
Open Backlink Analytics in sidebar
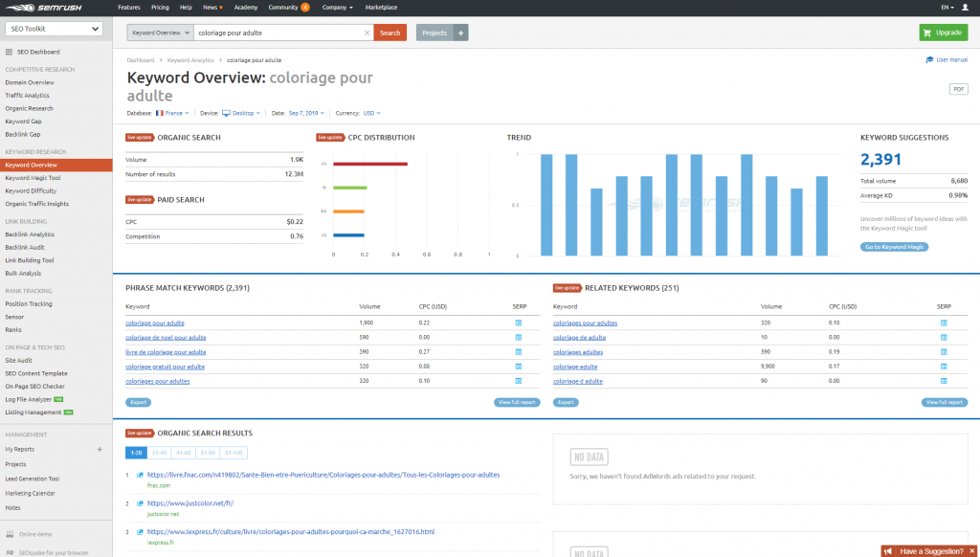click(30, 234)
